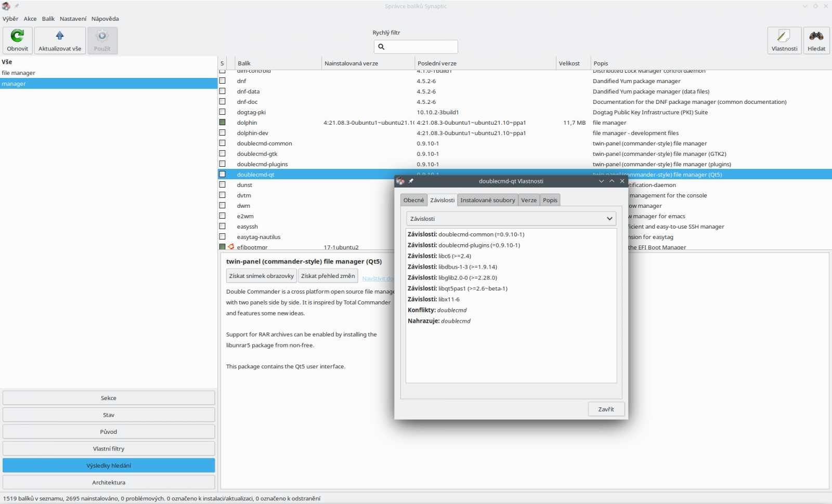
Task: Open the Nápověda menu
Action: [x=105, y=19]
